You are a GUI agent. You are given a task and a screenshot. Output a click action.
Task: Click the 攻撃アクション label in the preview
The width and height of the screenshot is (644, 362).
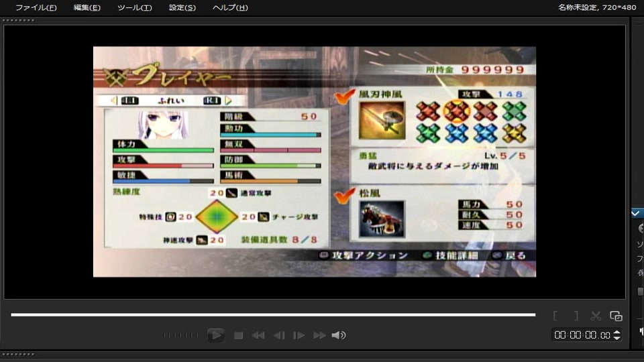(x=370, y=255)
